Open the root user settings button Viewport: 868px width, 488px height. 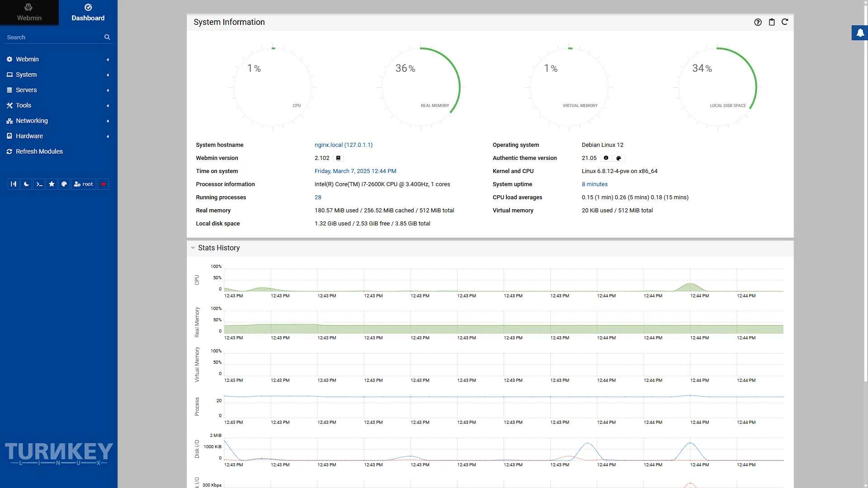(83, 184)
